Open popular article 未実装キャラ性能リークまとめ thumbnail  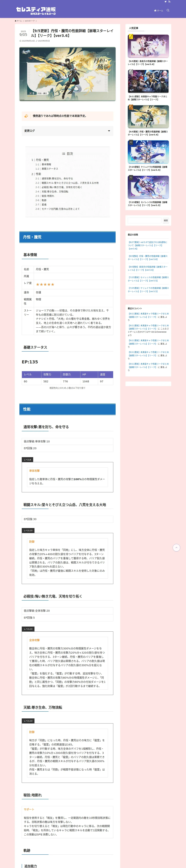coord(148,82)
